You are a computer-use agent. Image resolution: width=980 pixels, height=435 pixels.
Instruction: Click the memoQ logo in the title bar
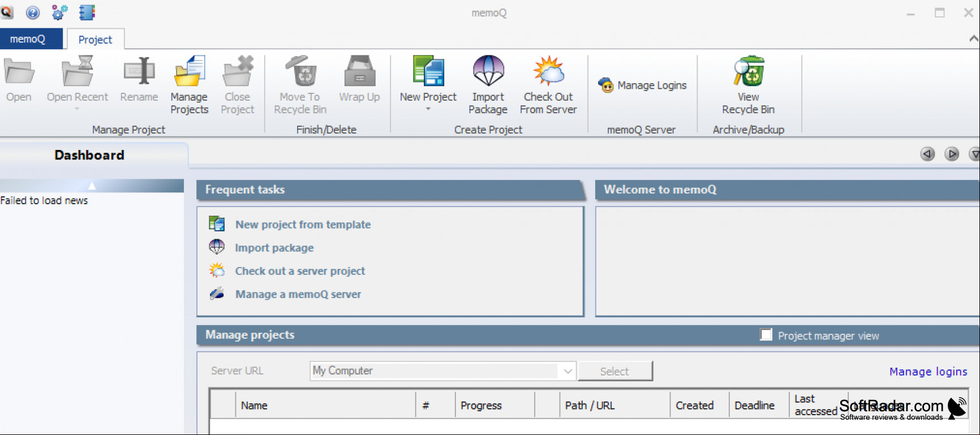7,12
